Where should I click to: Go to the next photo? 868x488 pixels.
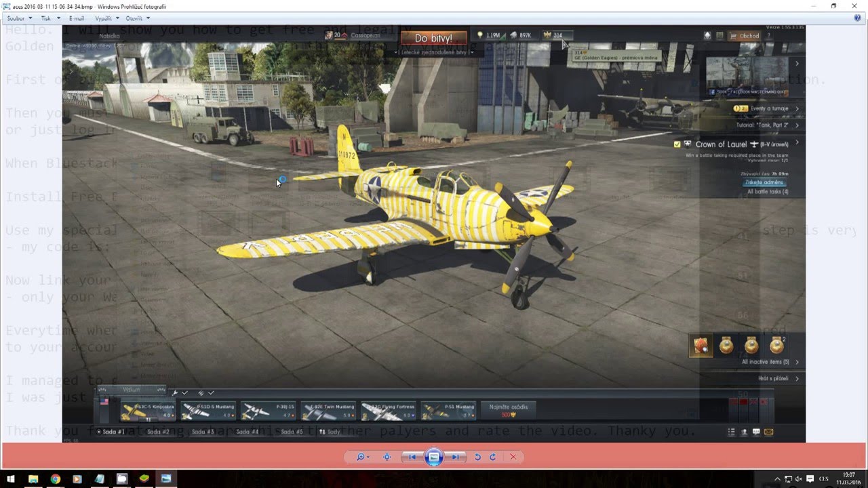coord(456,457)
